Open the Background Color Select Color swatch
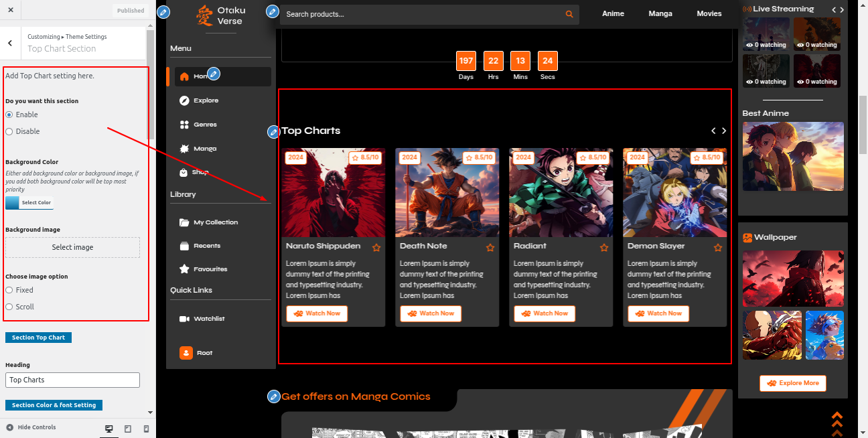This screenshot has width=868, height=438. tap(29, 202)
